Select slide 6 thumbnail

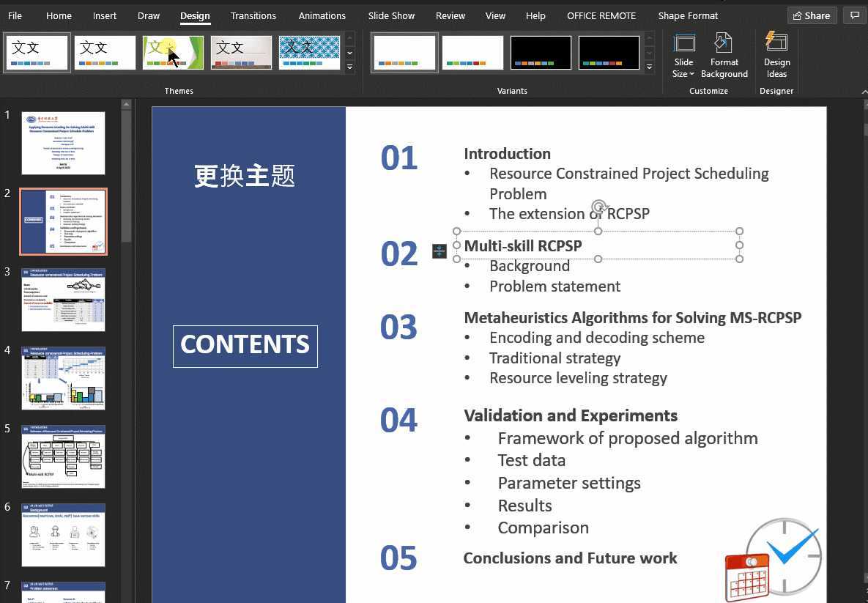click(x=63, y=535)
